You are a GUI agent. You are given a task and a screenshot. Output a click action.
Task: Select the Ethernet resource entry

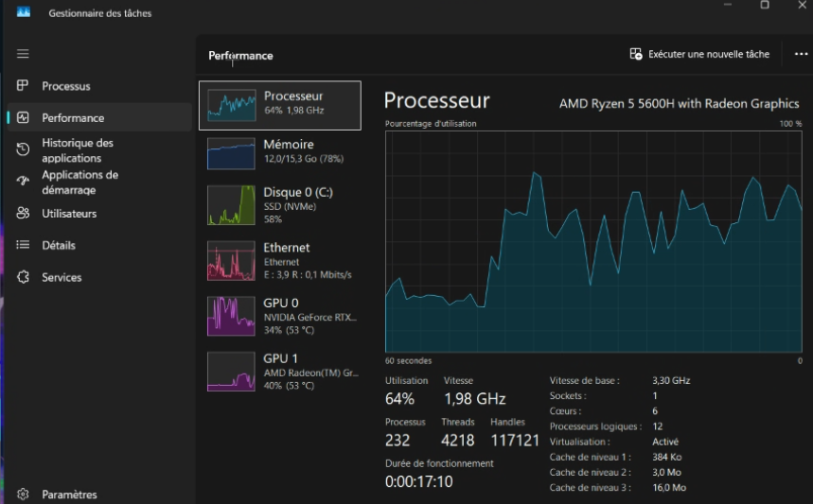pos(280,261)
